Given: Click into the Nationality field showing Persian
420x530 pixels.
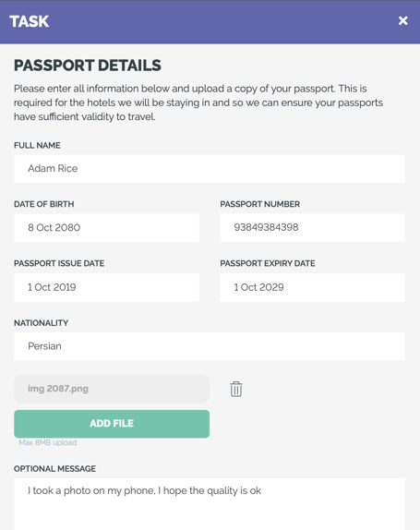Looking at the screenshot, I should click(210, 346).
